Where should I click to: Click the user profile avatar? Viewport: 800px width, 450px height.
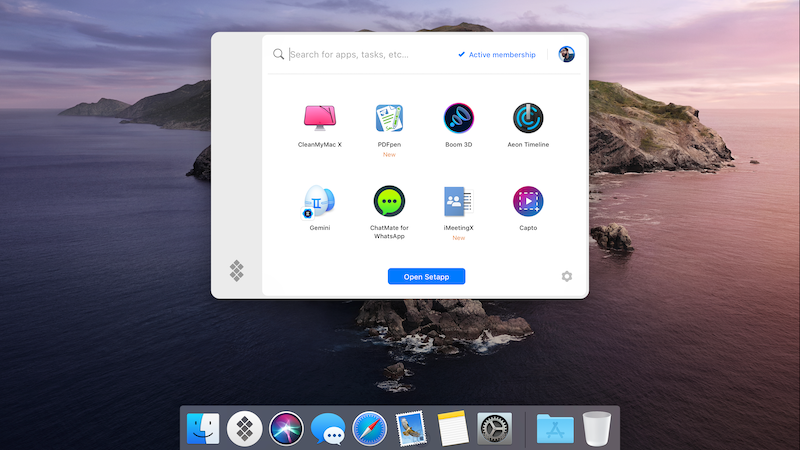click(x=566, y=54)
